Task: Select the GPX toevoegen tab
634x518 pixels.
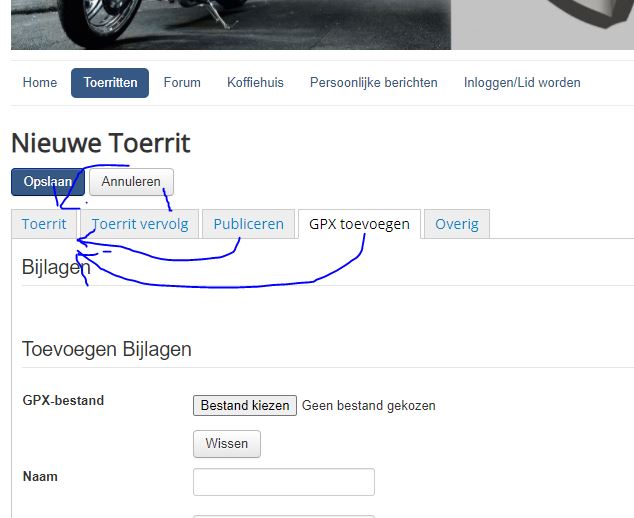Action: (x=359, y=224)
